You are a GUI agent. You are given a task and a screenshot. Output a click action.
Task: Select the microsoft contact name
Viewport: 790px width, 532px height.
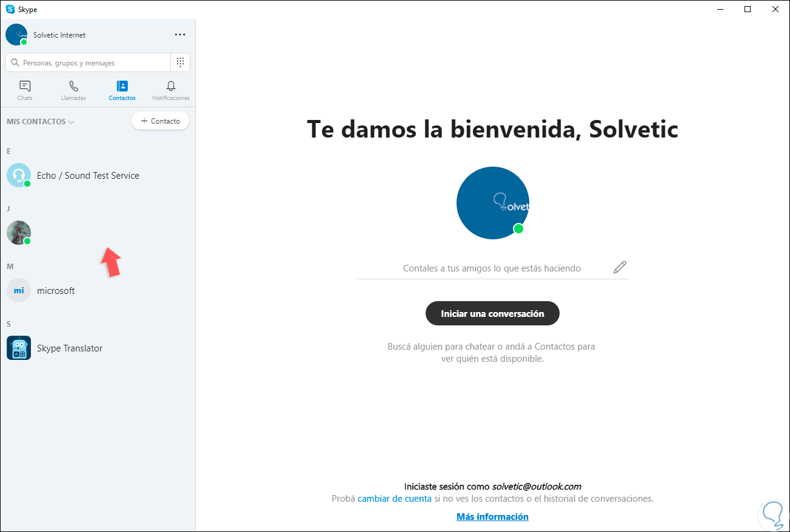pos(56,290)
